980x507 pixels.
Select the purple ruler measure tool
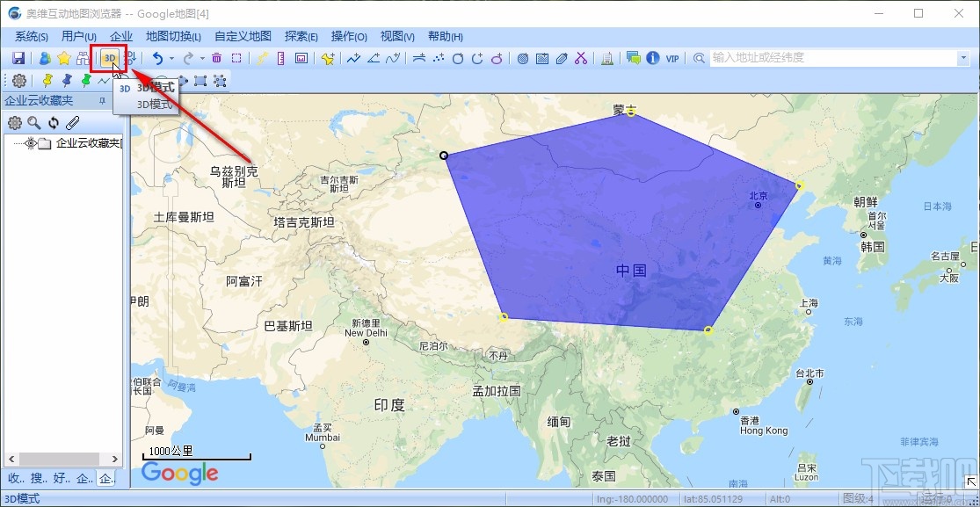click(281, 58)
